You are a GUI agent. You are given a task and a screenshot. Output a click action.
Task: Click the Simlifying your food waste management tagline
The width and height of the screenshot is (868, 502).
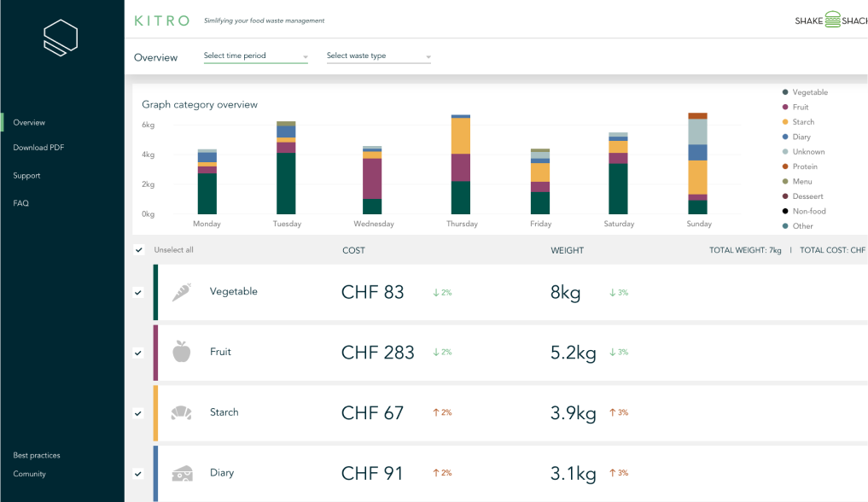coord(264,21)
